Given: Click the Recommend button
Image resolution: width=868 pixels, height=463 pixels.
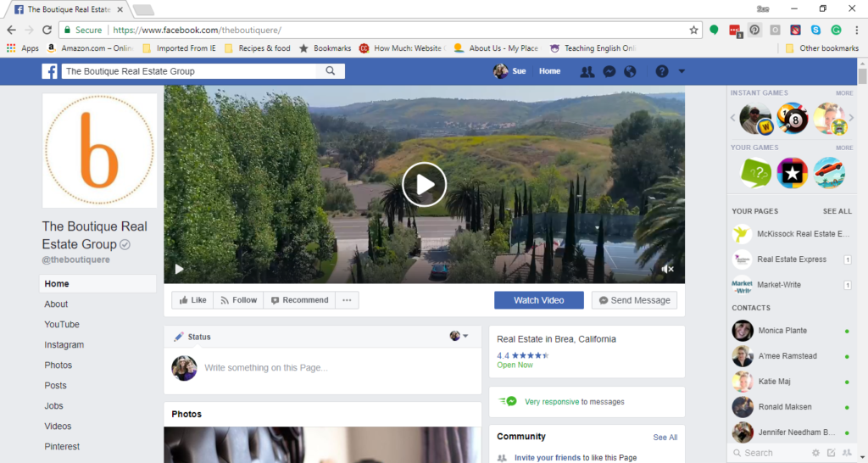Looking at the screenshot, I should tap(299, 300).
